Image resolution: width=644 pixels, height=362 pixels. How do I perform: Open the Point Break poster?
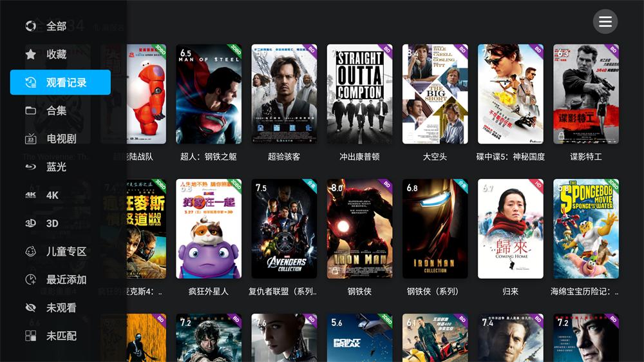[359, 338]
